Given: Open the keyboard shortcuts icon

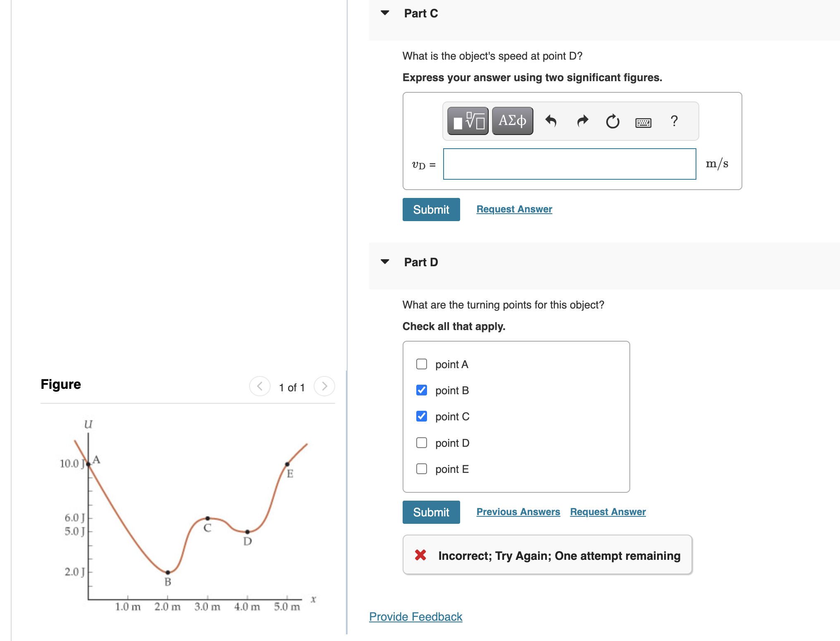Looking at the screenshot, I should click(x=644, y=122).
